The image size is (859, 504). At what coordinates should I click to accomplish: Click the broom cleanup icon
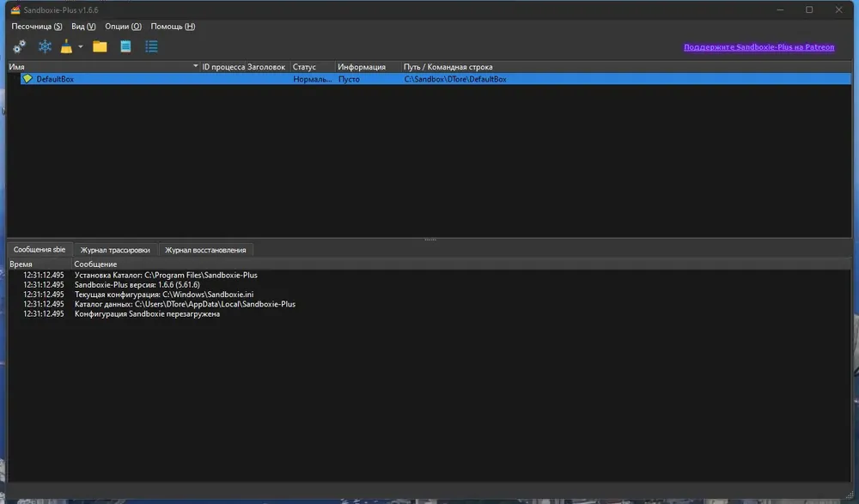tap(66, 46)
